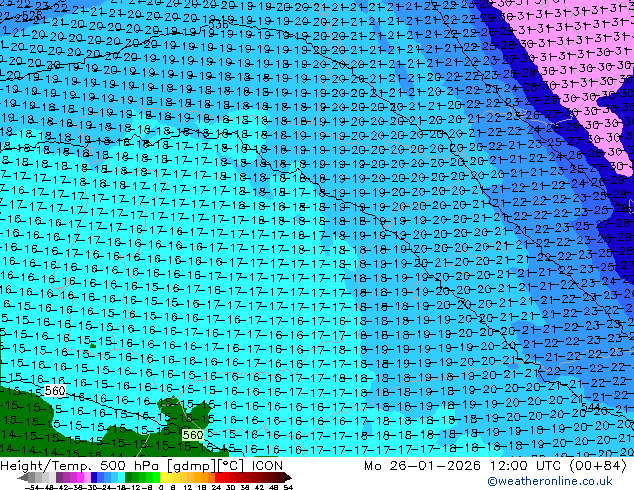The image size is (634, 490).
Task: Click the '[gdmp]' unit label
Action: coord(191,466)
